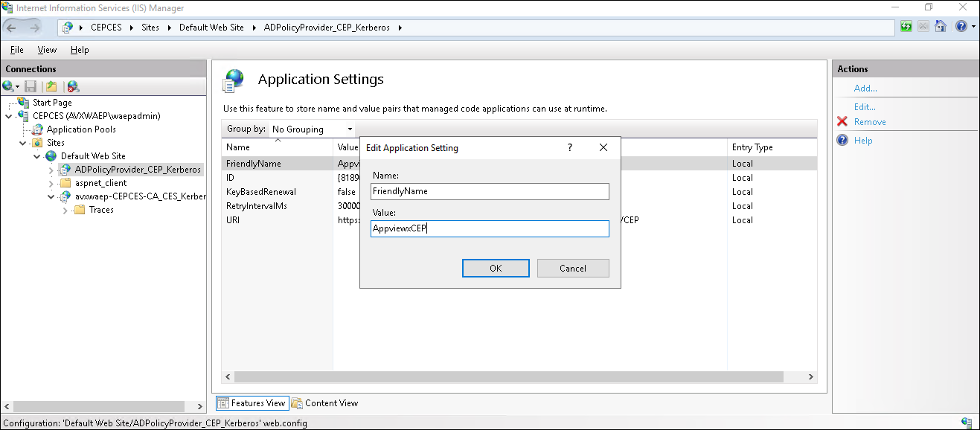Open the Create New Connection dropdown arrow
The width and height of the screenshot is (980, 430).
pyautogui.click(x=18, y=87)
